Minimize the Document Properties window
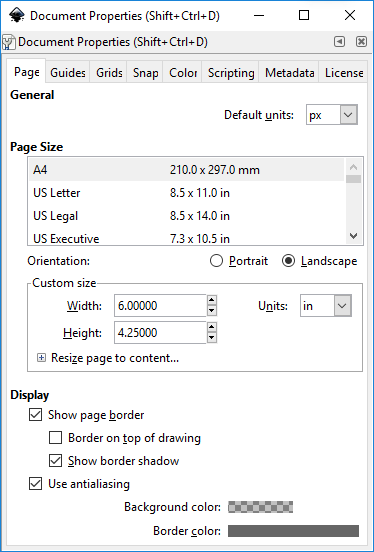The width and height of the screenshot is (374, 552). (x=259, y=15)
